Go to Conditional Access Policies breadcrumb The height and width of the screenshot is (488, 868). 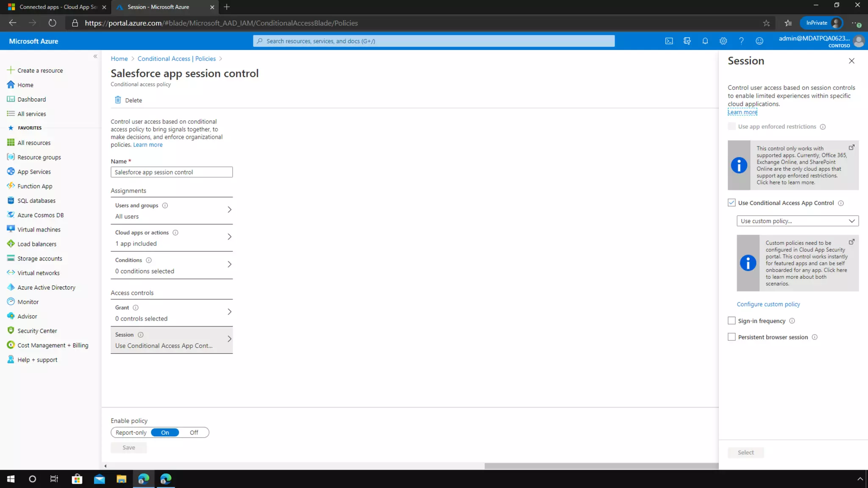pyautogui.click(x=176, y=58)
